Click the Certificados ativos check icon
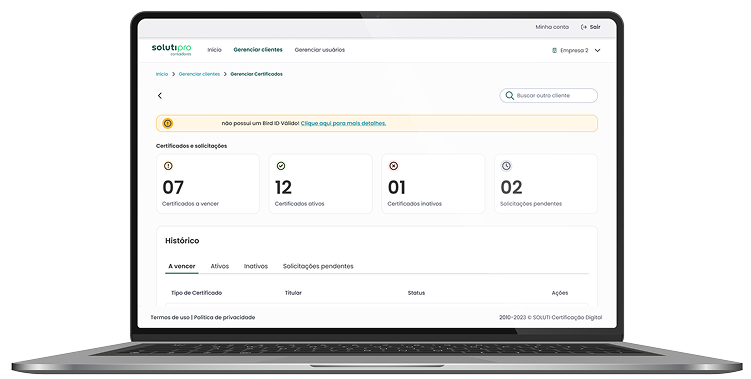This screenshot has height=379, width=751. (281, 166)
